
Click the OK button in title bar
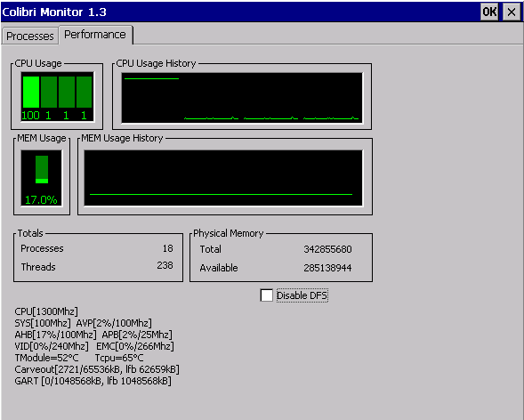(x=489, y=12)
